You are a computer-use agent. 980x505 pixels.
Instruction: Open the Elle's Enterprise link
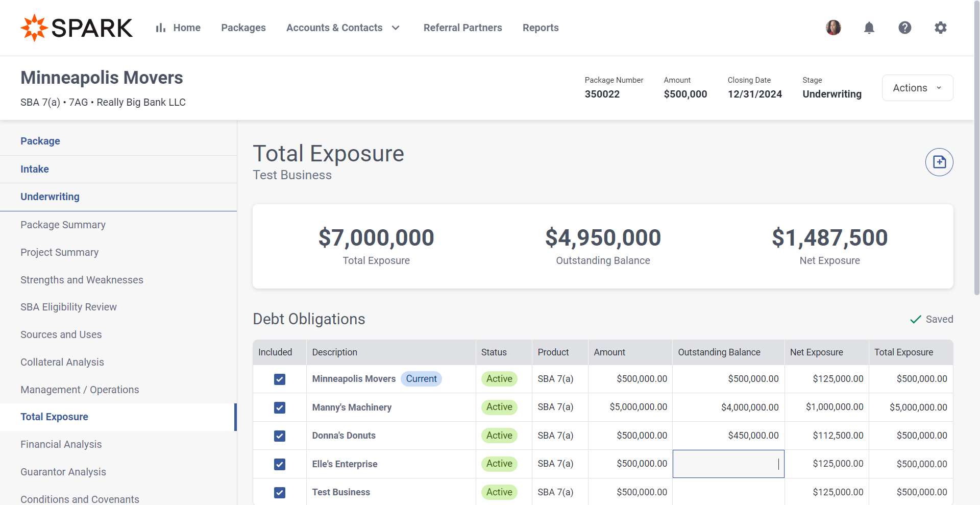coord(345,464)
